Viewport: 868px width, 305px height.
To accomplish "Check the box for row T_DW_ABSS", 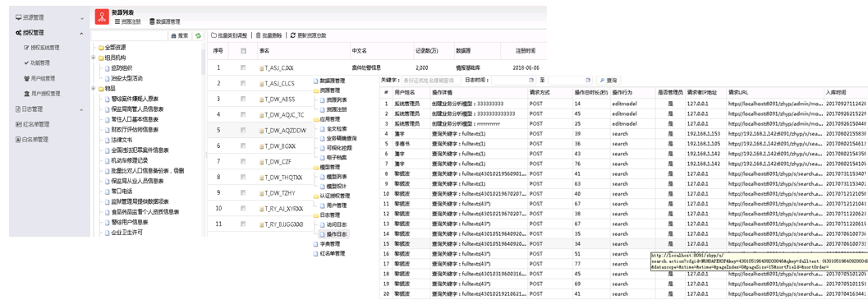I will 243,99.
